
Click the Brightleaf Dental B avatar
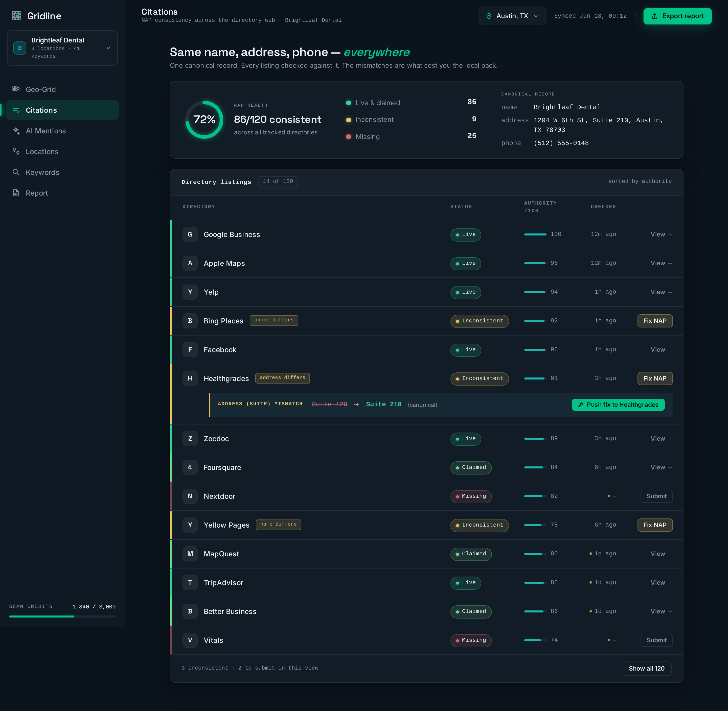pos(20,48)
